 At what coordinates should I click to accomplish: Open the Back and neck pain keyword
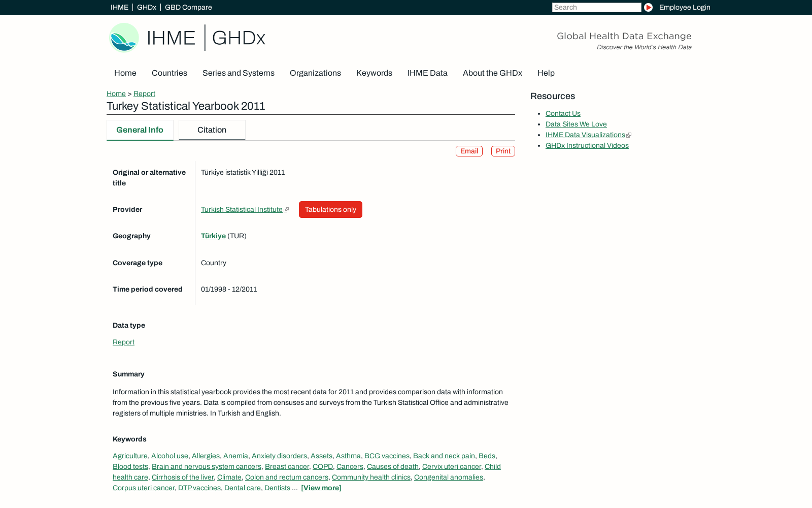(x=444, y=456)
